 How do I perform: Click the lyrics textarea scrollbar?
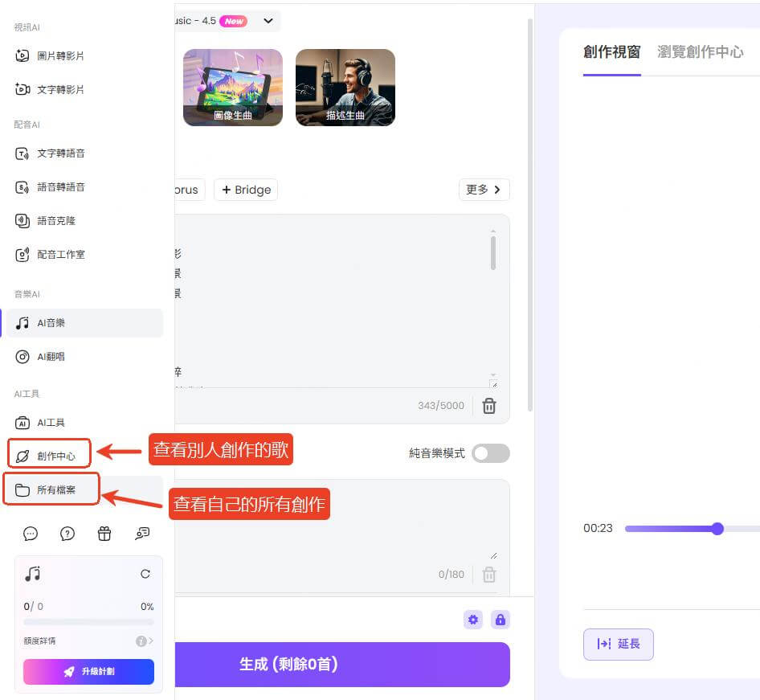[x=493, y=252]
